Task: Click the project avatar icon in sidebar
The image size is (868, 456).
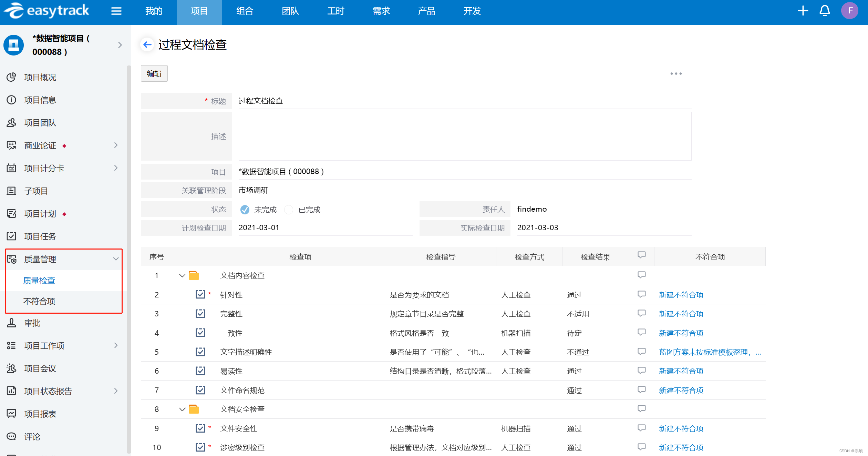Action: pos(13,45)
